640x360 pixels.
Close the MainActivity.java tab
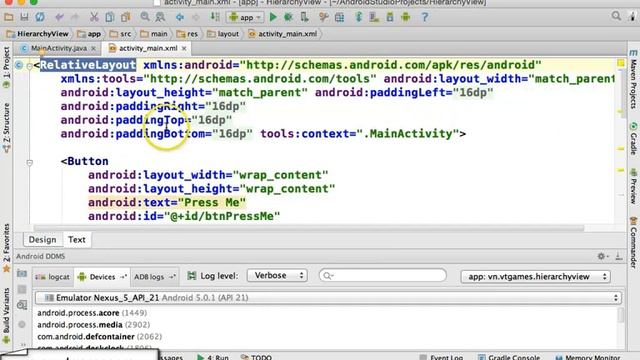pos(93,48)
